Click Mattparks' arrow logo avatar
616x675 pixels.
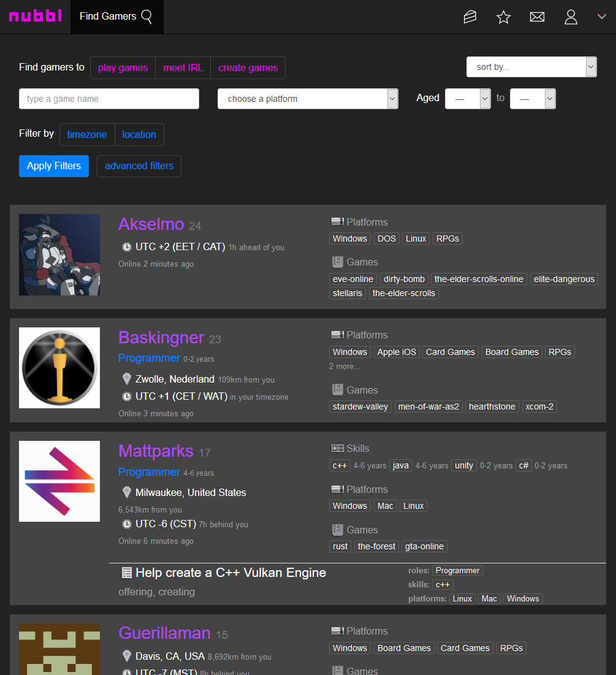[x=59, y=481]
